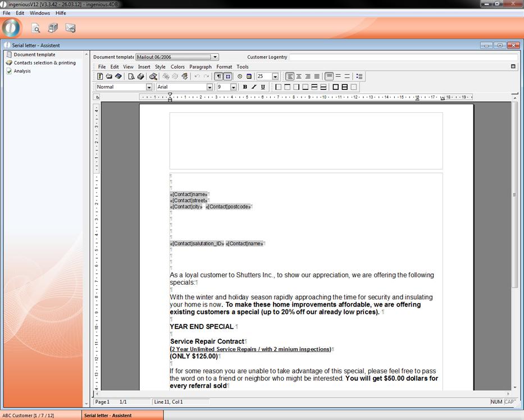Image resolution: width=524 pixels, height=420 pixels.
Task: Click the open folder icon in editor toolbar
Action: tap(109, 76)
